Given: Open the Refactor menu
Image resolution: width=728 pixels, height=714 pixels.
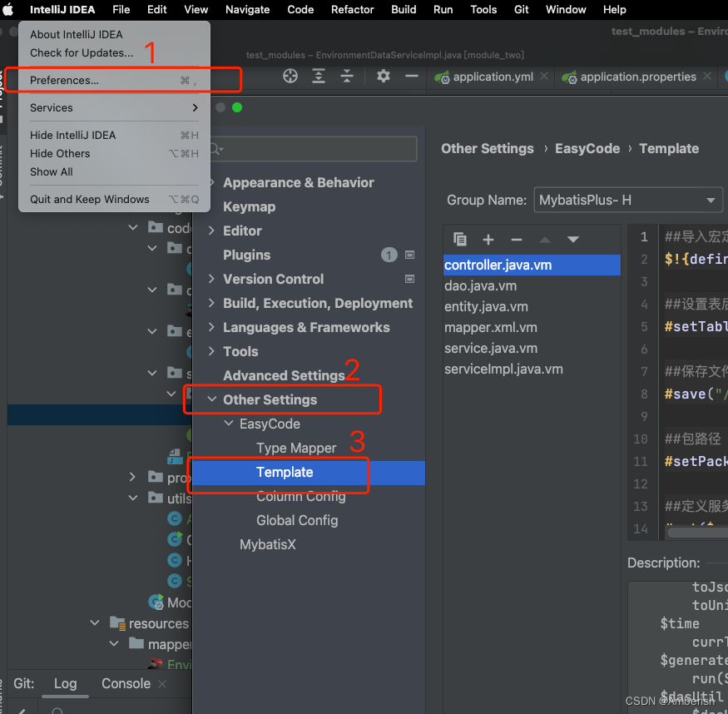Looking at the screenshot, I should click(352, 9).
